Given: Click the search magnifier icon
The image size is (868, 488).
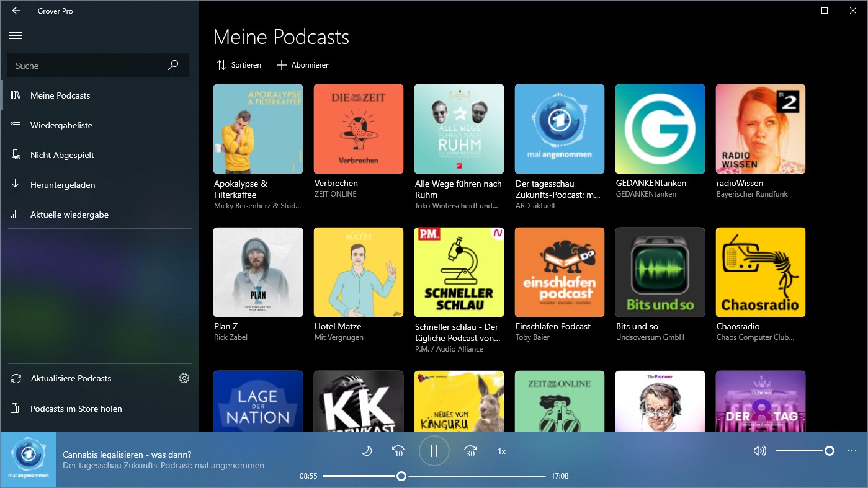Looking at the screenshot, I should 173,65.
